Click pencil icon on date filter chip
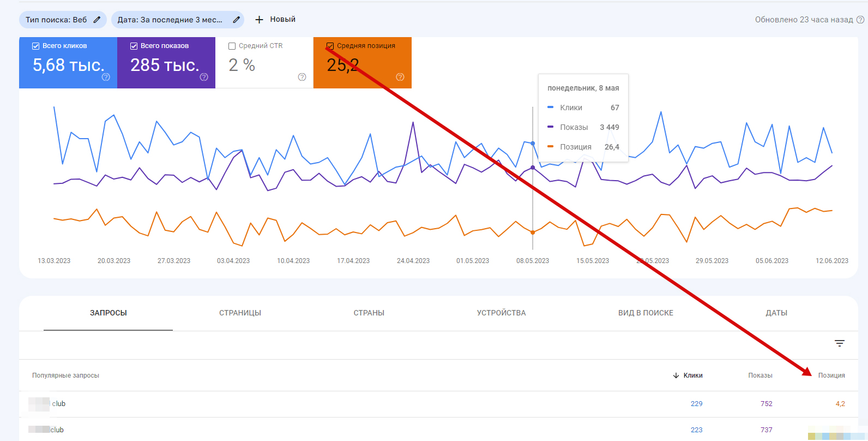 point(236,20)
